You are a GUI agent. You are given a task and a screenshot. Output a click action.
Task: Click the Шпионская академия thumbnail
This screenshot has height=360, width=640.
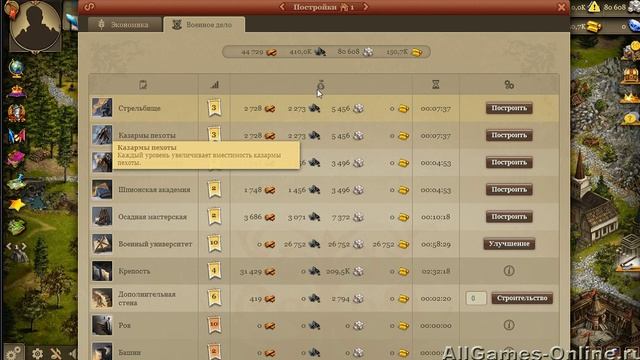coord(102,189)
